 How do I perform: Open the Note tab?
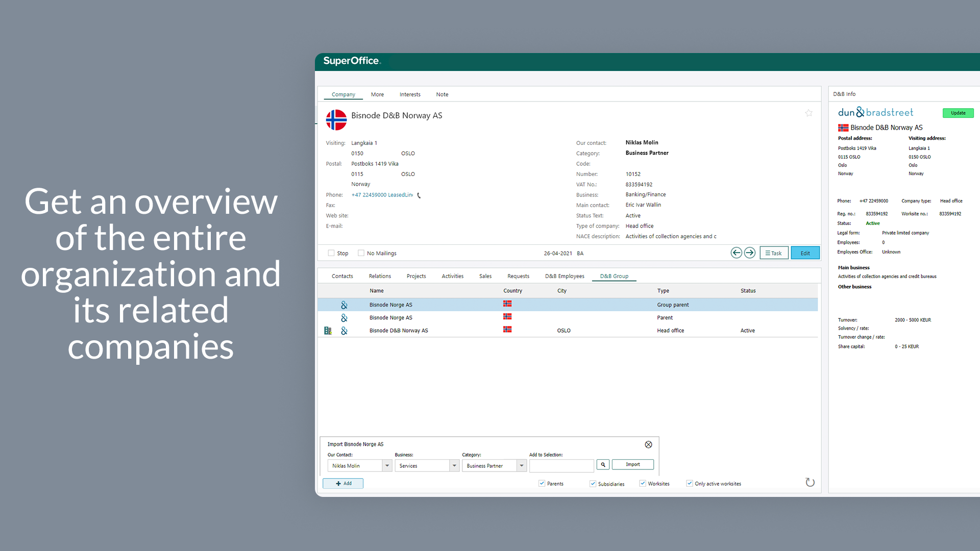pos(442,94)
